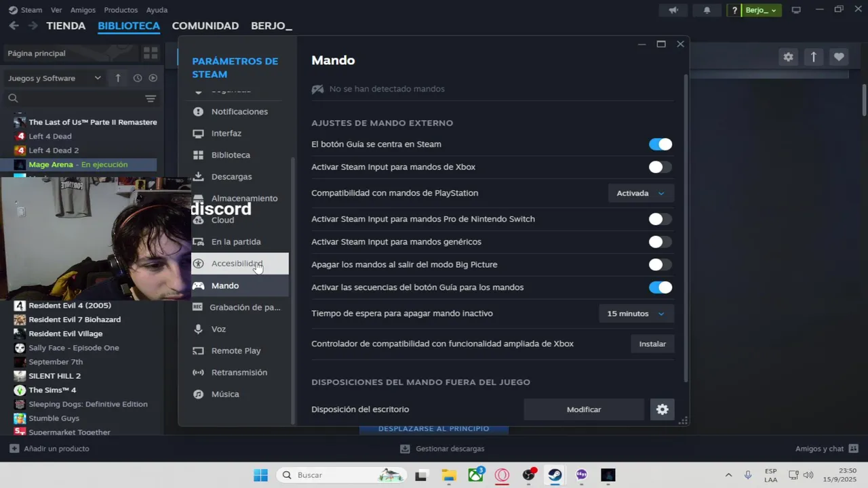Open Grabación de partidas settings
This screenshot has width=868, height=488.
click(x=239, y=307)
